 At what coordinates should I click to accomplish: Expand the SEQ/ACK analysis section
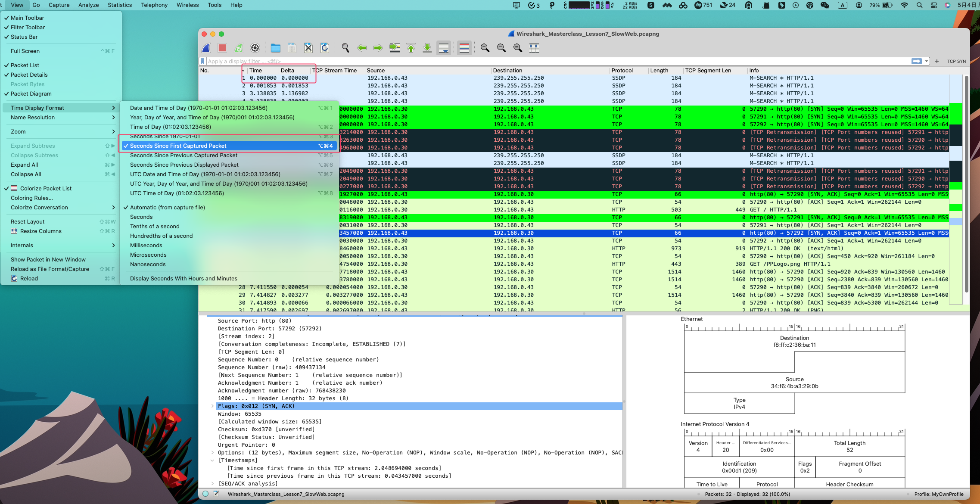212,483
